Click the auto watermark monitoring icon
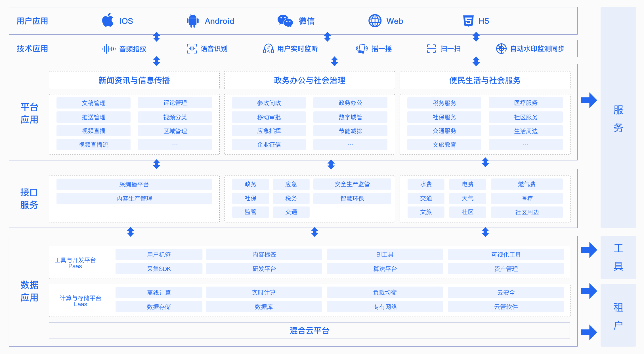644x354 pixels. coord(501,49)
